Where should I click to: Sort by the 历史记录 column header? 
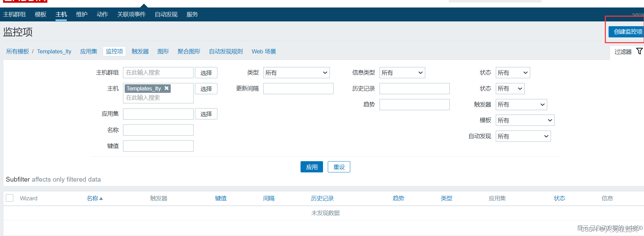coord(322,198)
